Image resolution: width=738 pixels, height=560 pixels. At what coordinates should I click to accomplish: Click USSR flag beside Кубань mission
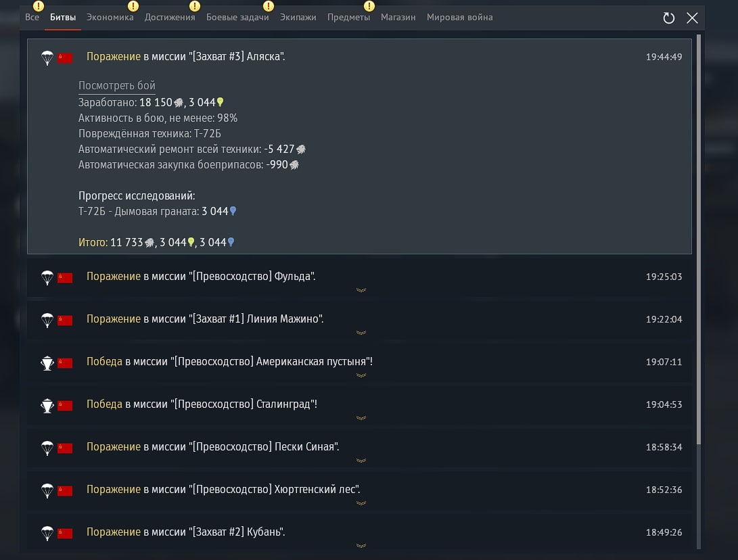click(65, 533)
